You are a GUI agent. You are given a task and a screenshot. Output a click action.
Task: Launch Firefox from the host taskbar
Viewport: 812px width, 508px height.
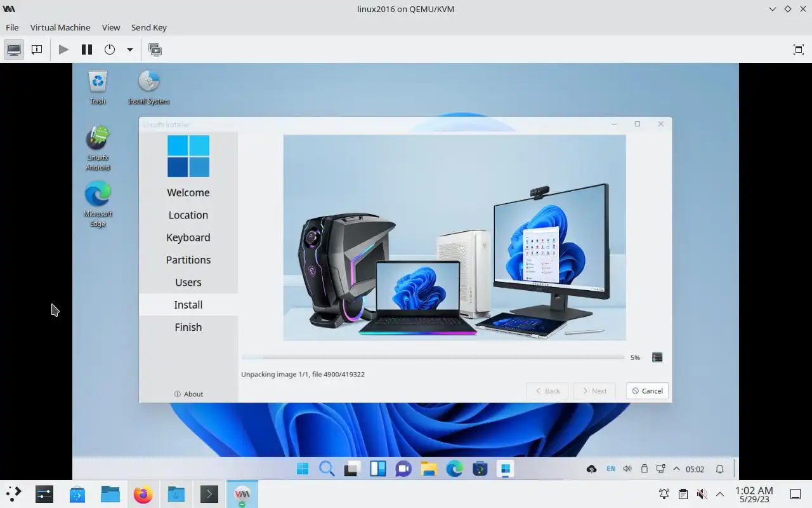click(x=143, y=494)
